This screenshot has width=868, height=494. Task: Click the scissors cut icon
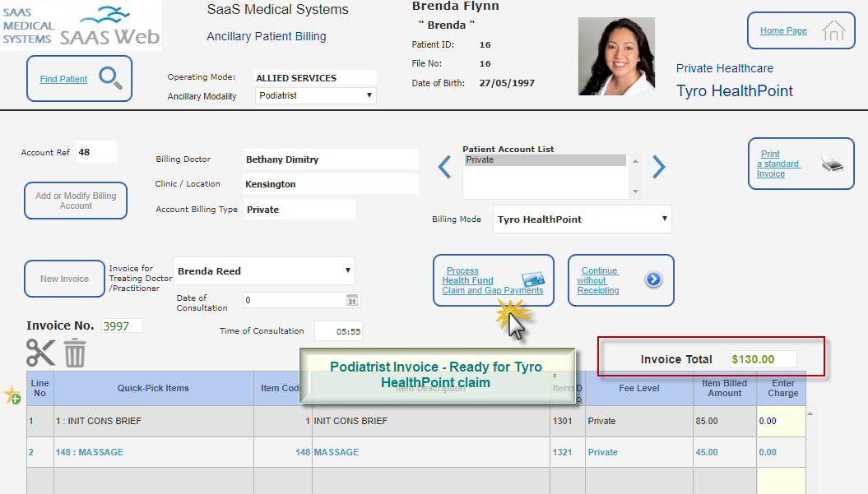[41, 353]
